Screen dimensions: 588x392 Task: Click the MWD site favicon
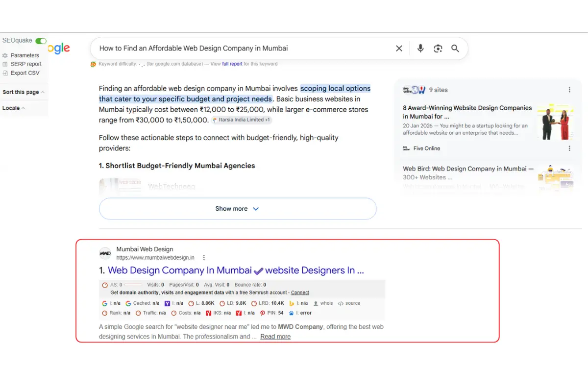pos(105,253)
